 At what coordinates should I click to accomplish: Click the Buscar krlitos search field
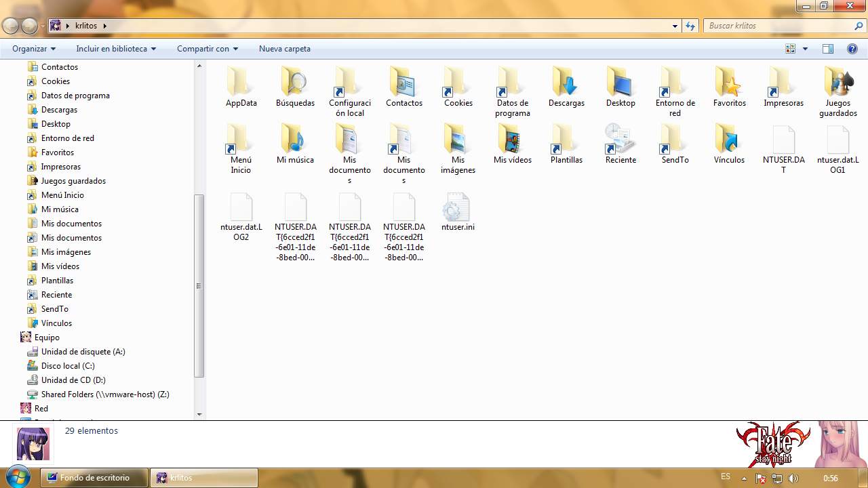tap(778, 26)
